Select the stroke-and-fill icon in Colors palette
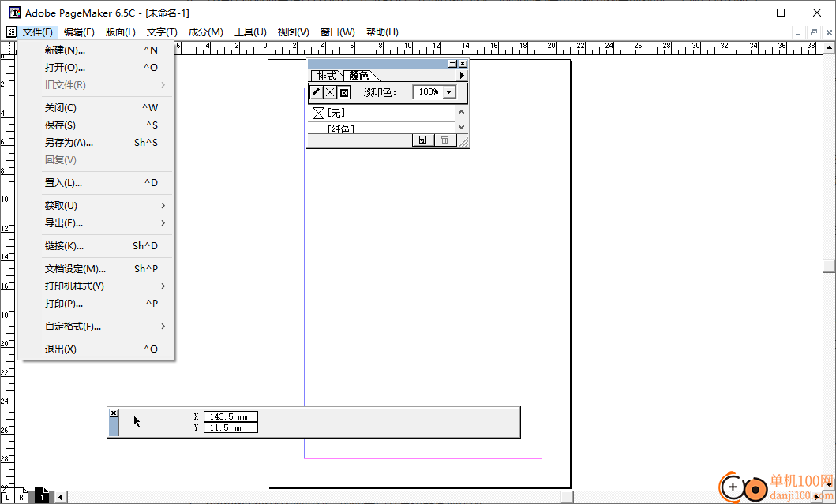Screen dimensions: 836x504 [344, 92]
